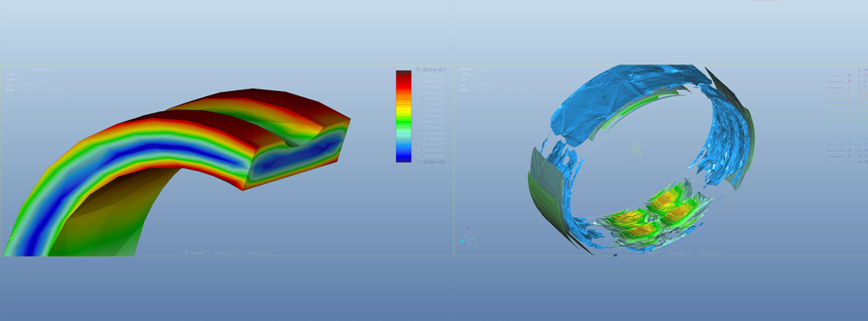Click the contour line O legend entry
Screen dimensions: 868x321
point(847,156)
